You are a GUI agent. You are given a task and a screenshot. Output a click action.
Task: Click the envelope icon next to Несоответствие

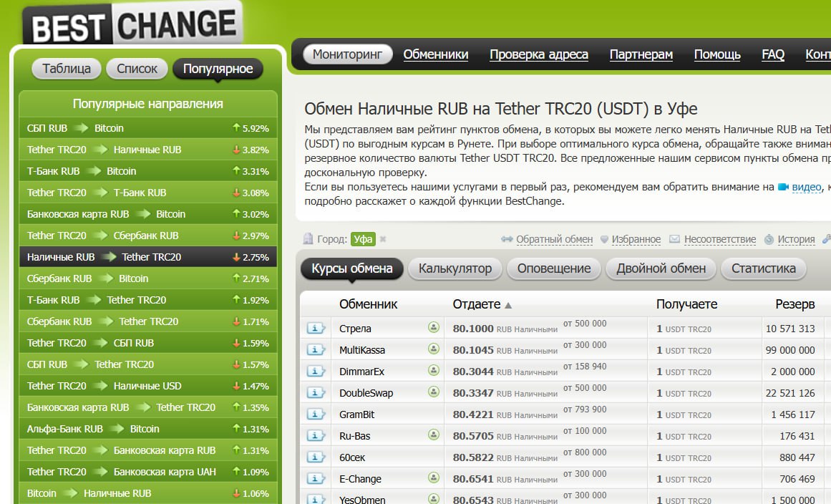tap(674, 239)
